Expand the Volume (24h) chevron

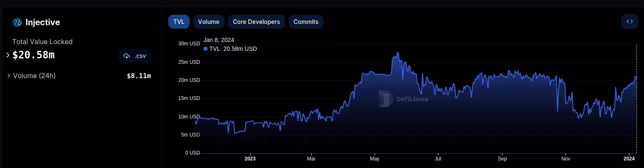pos(9,76)
